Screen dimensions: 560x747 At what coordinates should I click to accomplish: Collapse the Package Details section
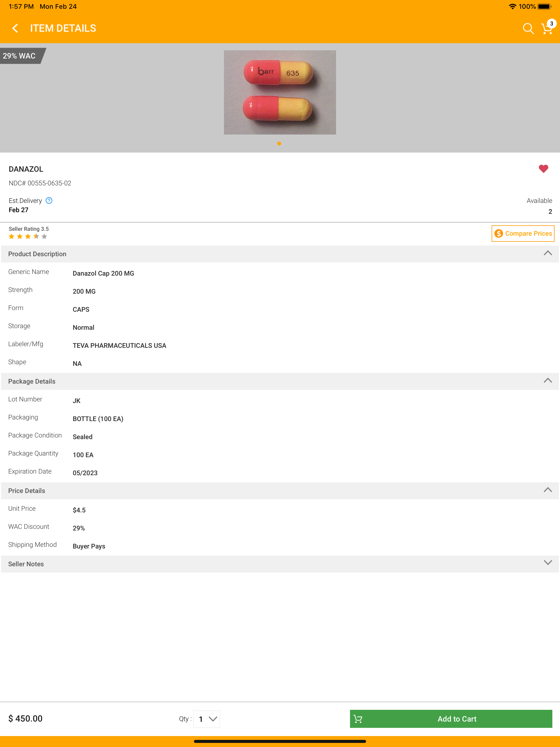[547, 381]
